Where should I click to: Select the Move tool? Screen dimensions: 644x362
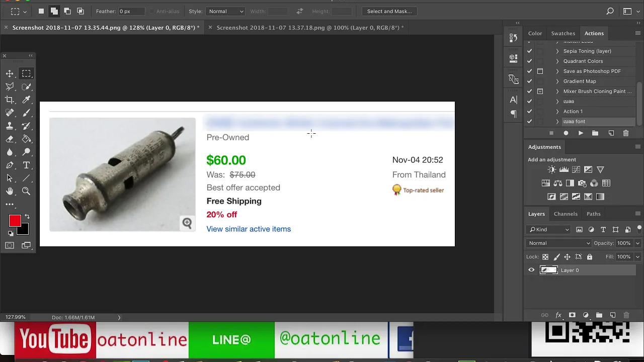pyautogui.click(x=10, y=74)
